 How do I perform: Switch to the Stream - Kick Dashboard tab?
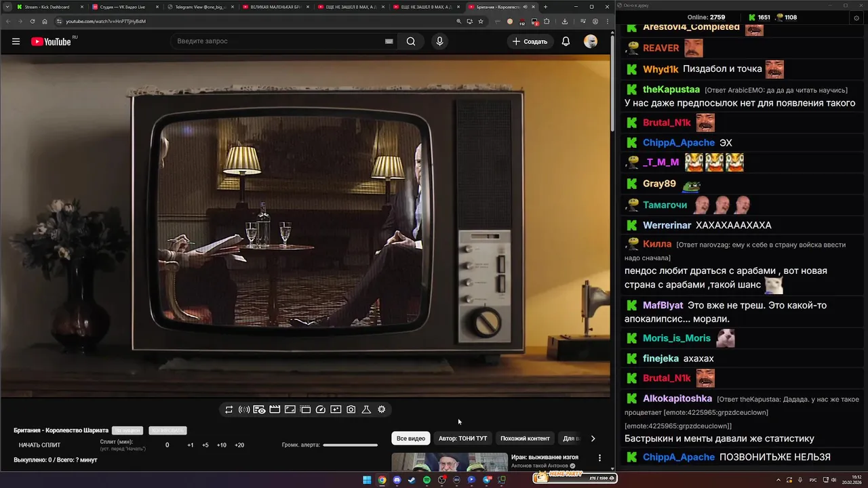[51, 7]
